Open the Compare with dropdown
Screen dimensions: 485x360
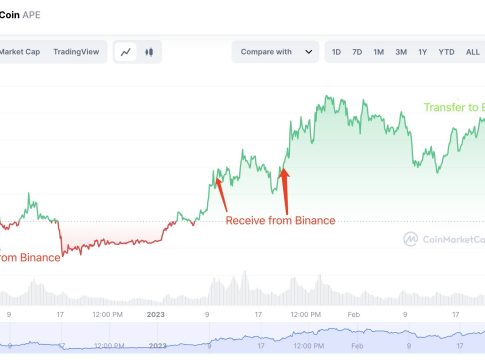point(275,52)
